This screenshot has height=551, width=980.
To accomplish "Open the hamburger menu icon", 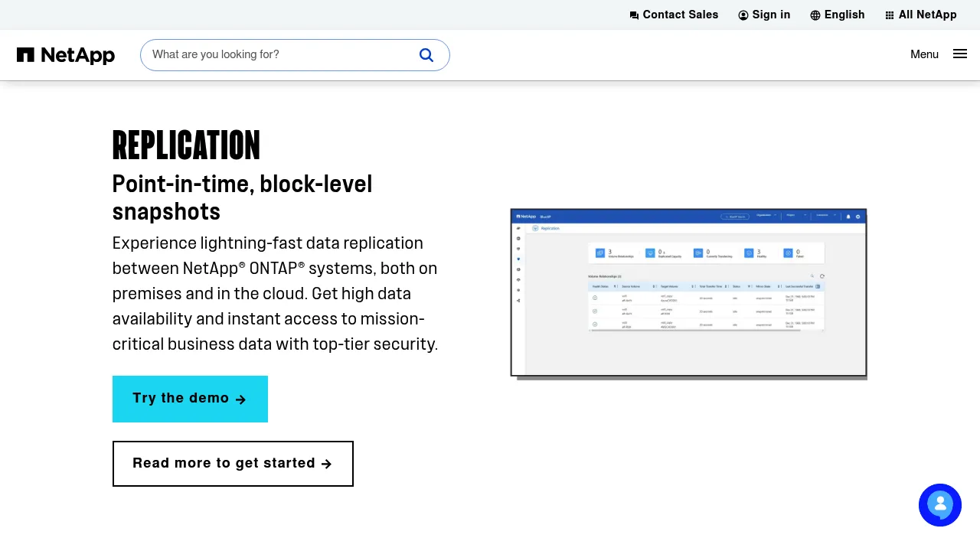I will (x=960, y=54).
